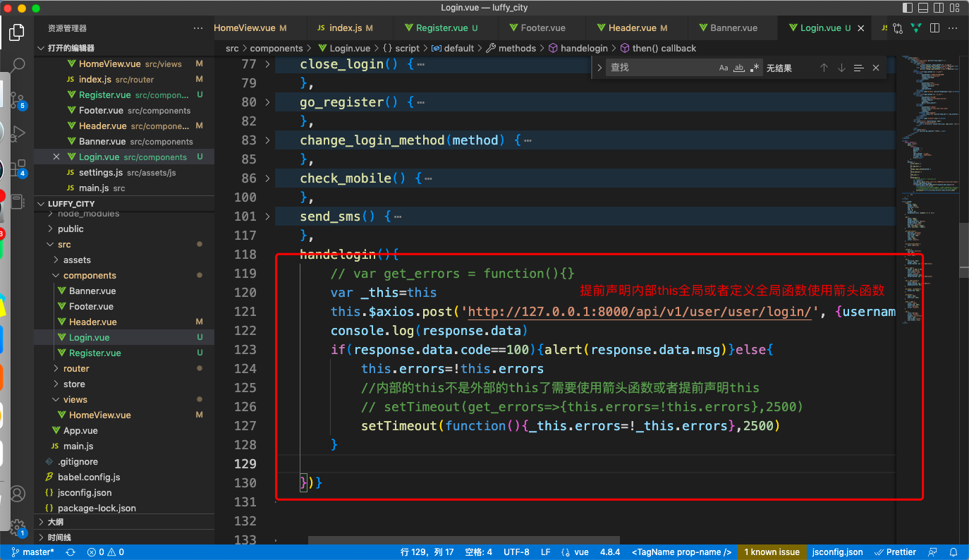Close the find widget
Viewport: 969px width, 560px height.
point(876,68)
